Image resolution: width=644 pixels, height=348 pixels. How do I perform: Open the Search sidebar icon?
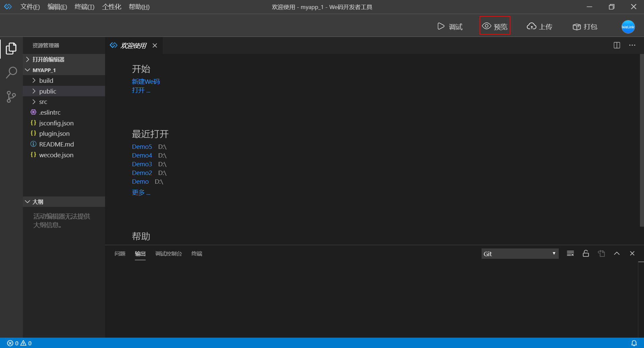click(x=11, y=72)
